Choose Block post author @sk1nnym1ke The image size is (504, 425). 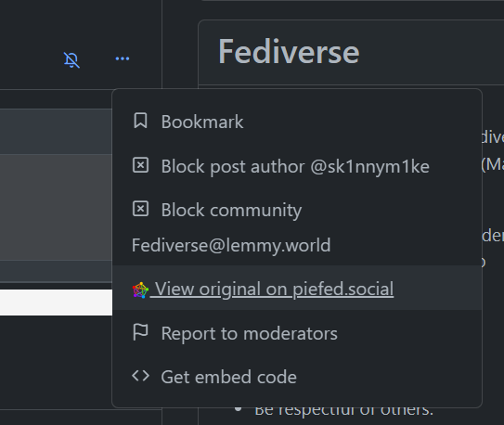tap(297, 166)
